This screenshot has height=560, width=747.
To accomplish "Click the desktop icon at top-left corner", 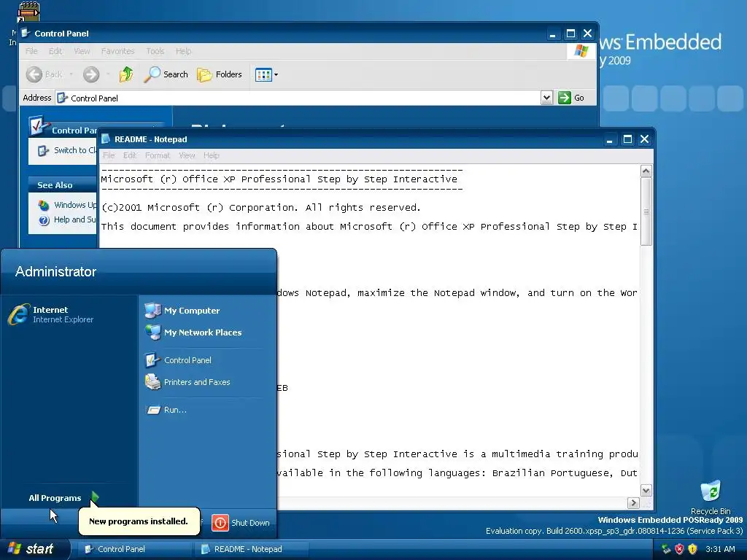I will point(27,12).
